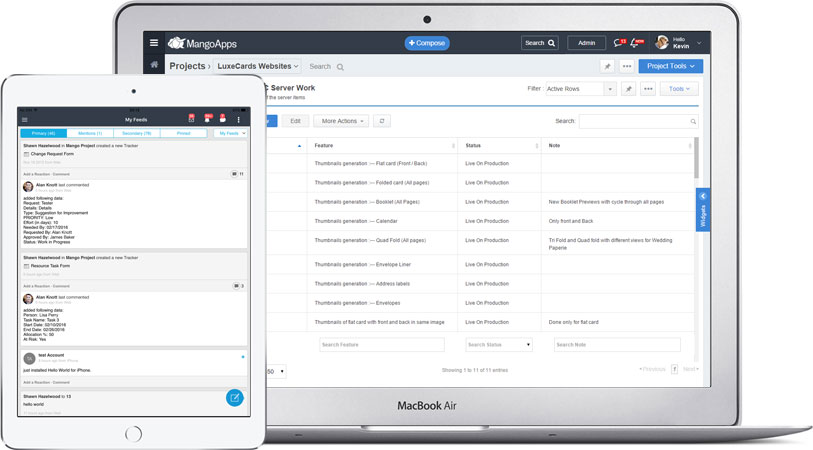
Task: Expand the LuxeCards Websites project dropdown
Action: click(258, 66)
